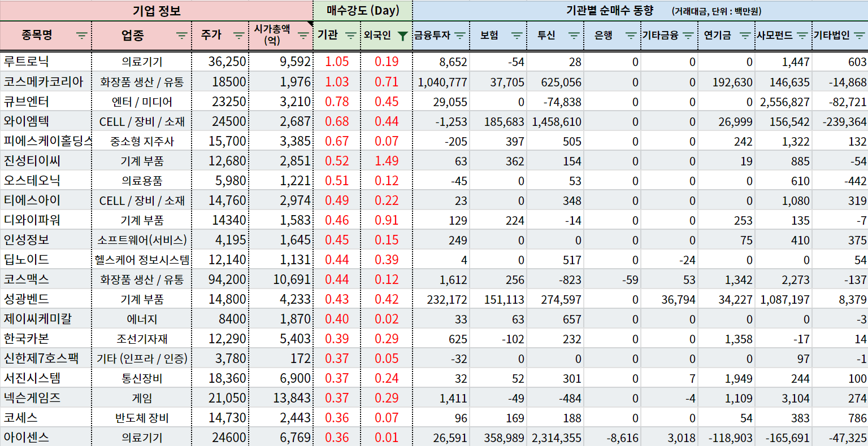The width and height of the screenshot is (868, 446).
Task: Select the 매수강도 (Day) header cell
Action: [x=363, y=11]
